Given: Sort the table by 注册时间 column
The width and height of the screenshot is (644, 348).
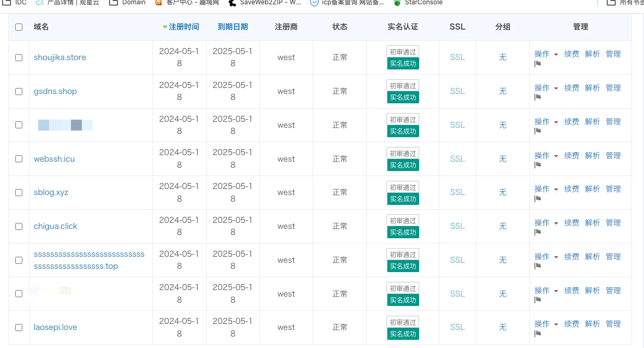Looking at the screenshot, I should click(x=183, y=27).
